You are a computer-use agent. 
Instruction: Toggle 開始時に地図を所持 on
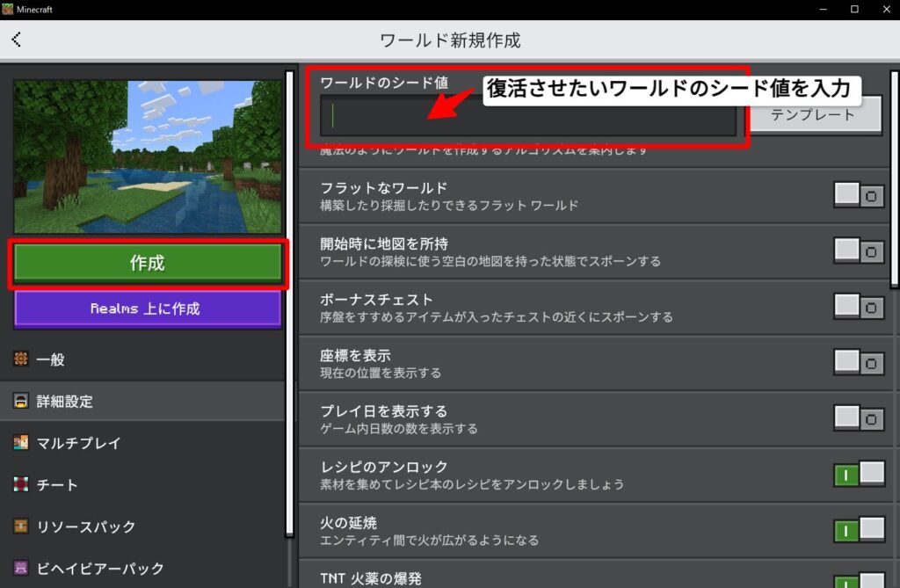point(859,251)
